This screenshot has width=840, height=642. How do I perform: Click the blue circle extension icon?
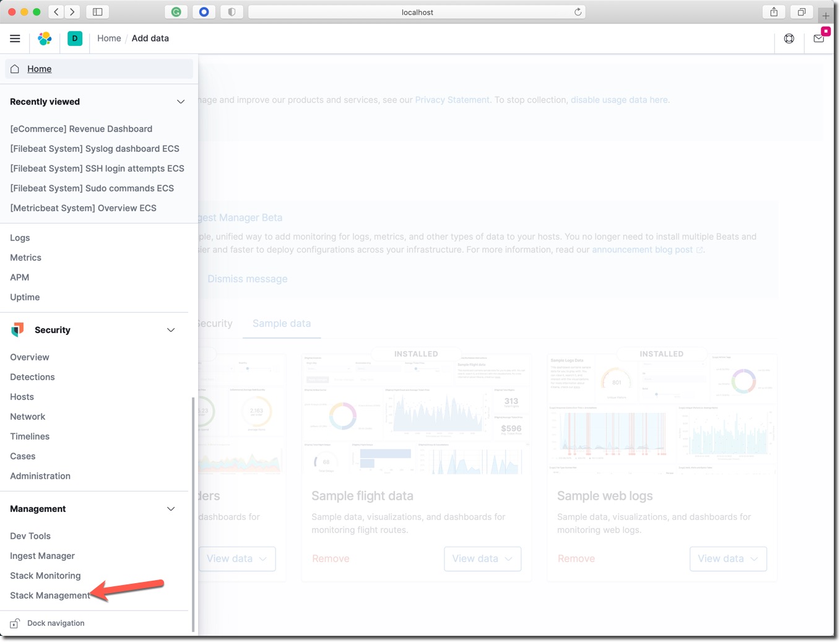click(204, 12)
